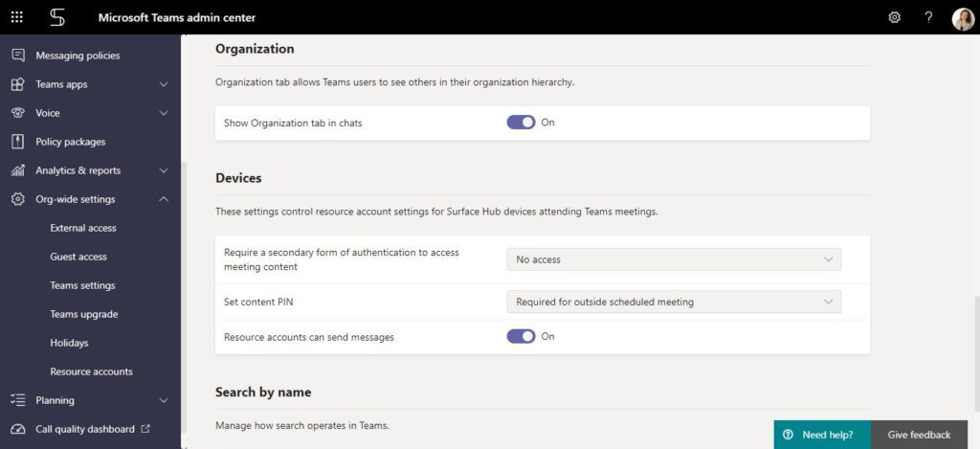Expand the Teams apps chevron
Viewport: 980px width, 449px height.
pyautogui.click(x=164, y=84)
